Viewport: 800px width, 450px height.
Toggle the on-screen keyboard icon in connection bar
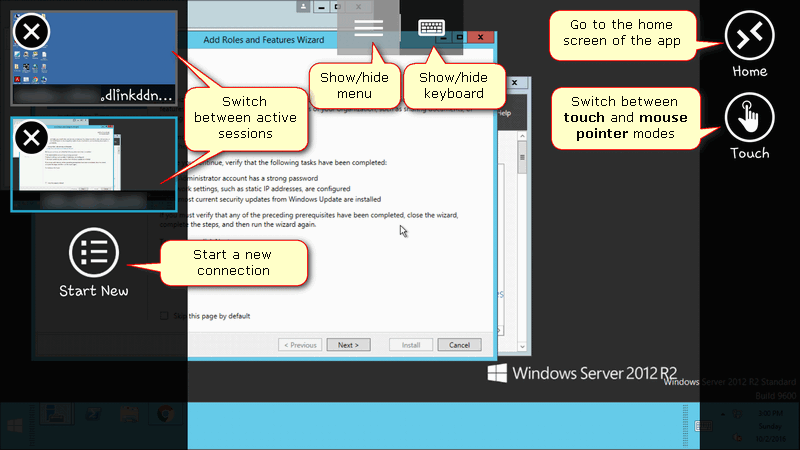pyautogui.click(x=432, y=28)
